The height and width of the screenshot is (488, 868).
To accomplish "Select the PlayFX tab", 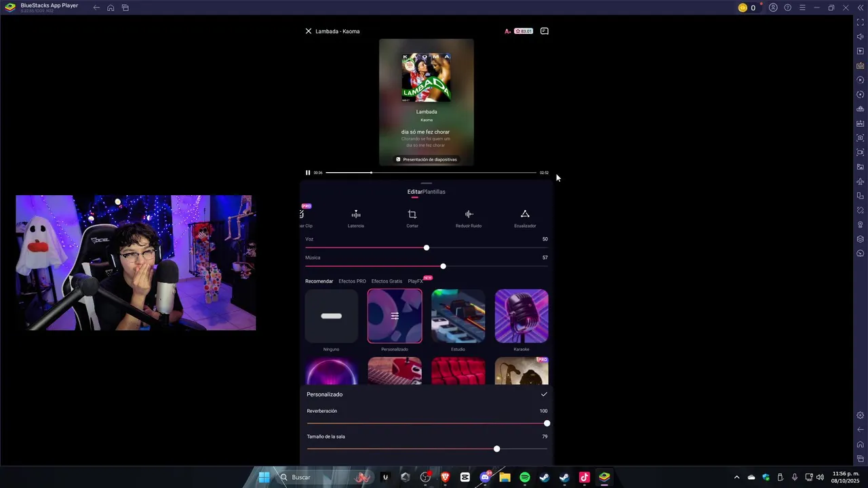I will 416,281.
